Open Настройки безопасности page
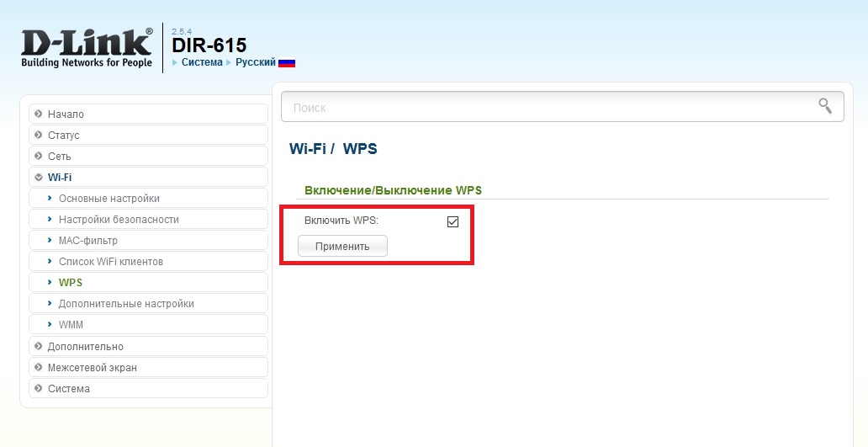This screenshot has width=868, height=447. 119,220
